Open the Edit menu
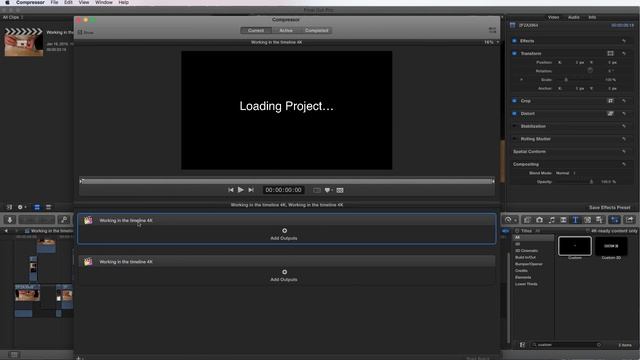The width and height of the screenshot is (640, 360). click(x=68, y=2)
